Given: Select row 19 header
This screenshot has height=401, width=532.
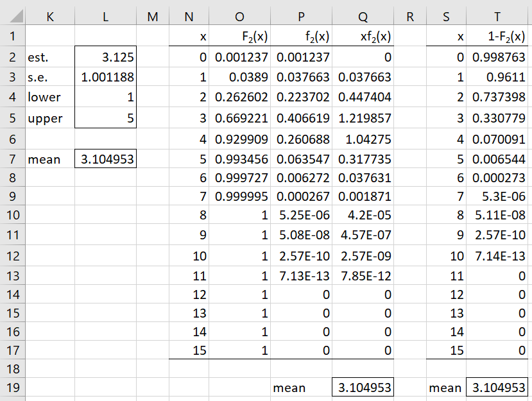Looking at the screenshot, I should tap(13, 387).
